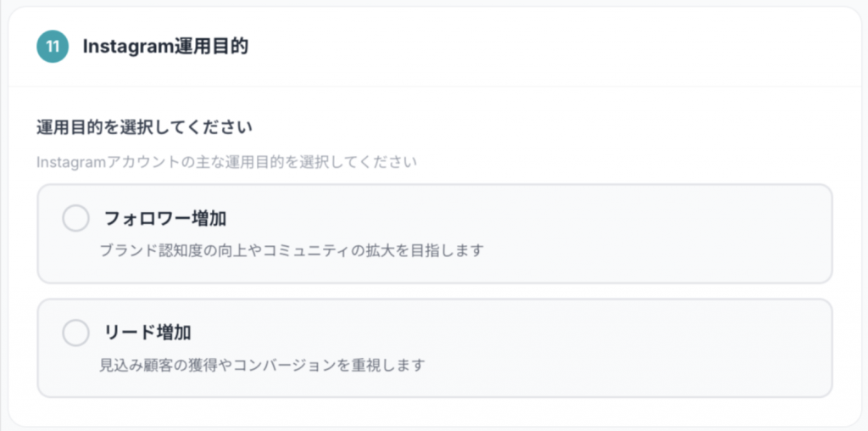Click the step 11 number badge
This screenshot has width=868, height=431.
click(52, 47)
